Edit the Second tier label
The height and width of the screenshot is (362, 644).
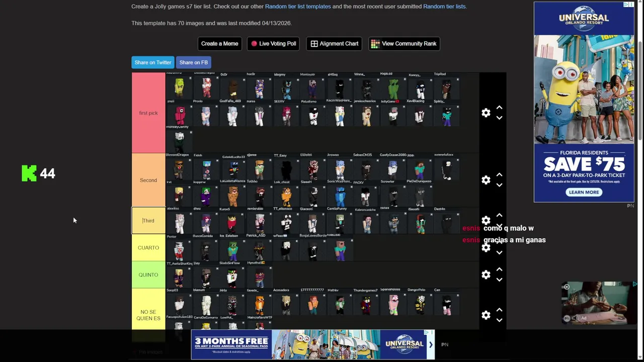[x=148, y=180]
